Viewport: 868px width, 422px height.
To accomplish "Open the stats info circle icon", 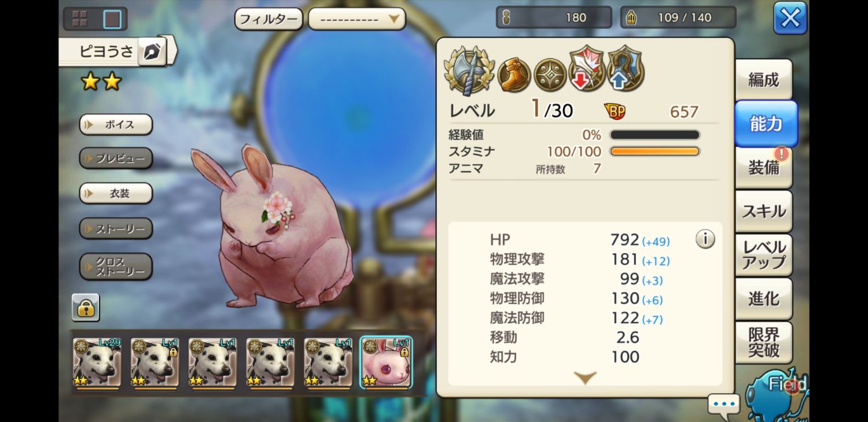I will [x=705, y=239].
